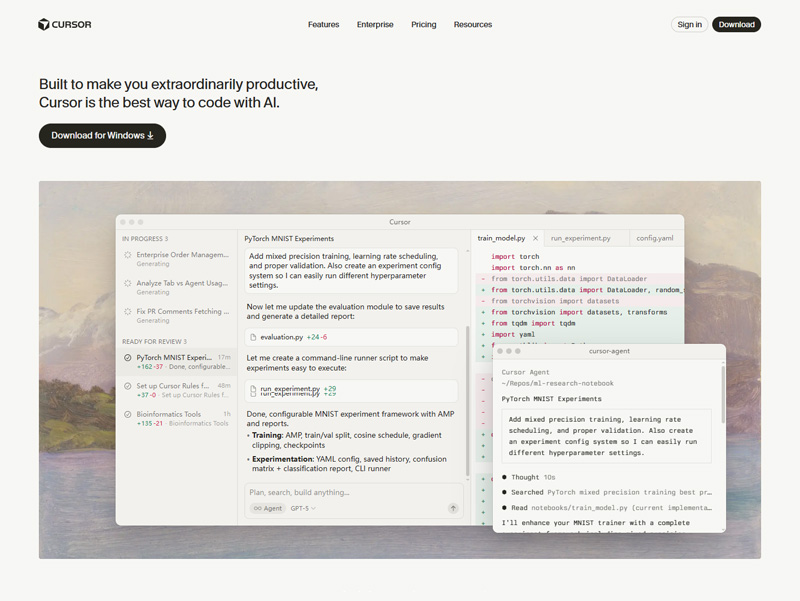Toggle the Agent mode pill
The height and width of the screenshot is (601, 800).
coord(267,508)
